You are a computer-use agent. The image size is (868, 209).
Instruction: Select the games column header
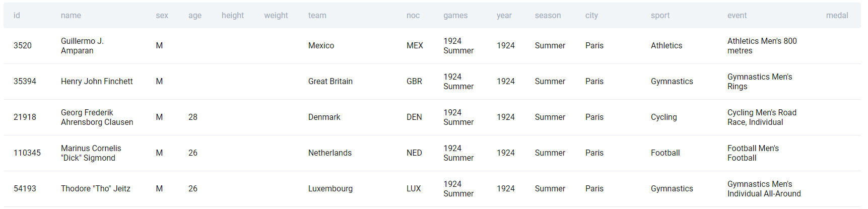[x=455, y=16]
